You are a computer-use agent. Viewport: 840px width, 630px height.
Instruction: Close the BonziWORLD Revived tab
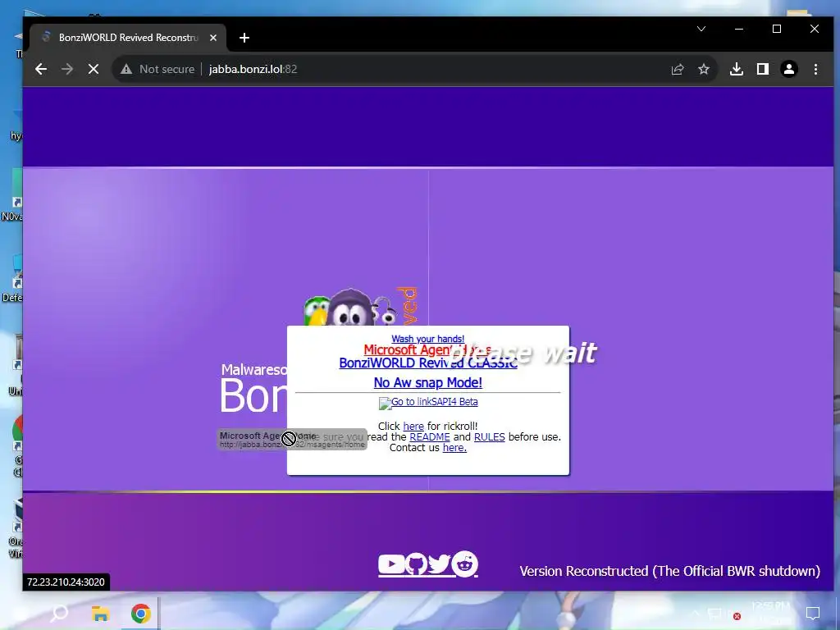pyautogui.click(x=213, y=38)
